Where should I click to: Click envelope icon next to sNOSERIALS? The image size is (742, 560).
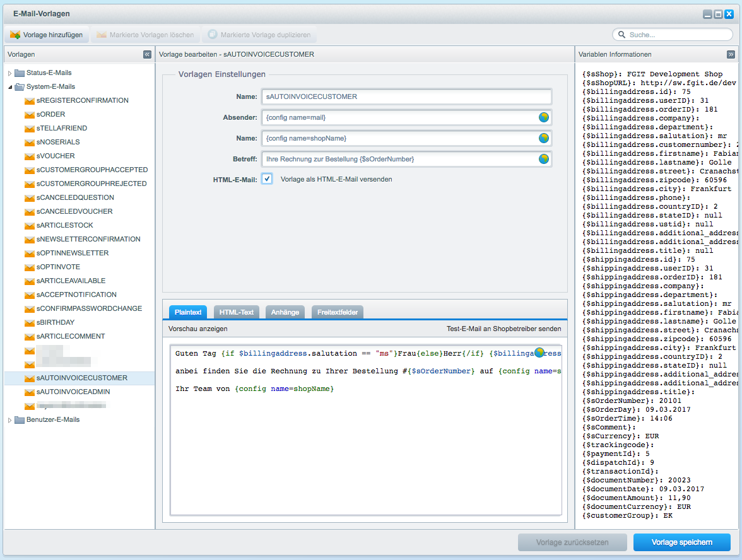click(x=29, y=143)
